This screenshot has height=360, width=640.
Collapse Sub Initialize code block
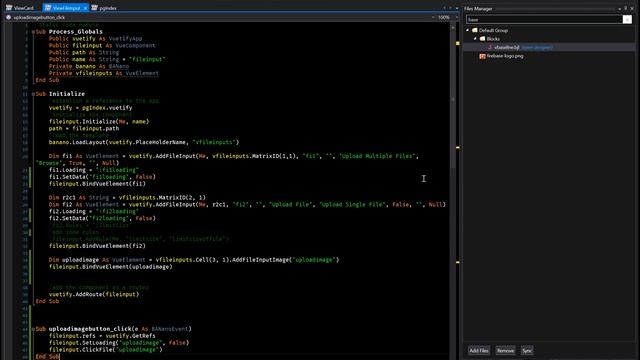click(33, 94)
